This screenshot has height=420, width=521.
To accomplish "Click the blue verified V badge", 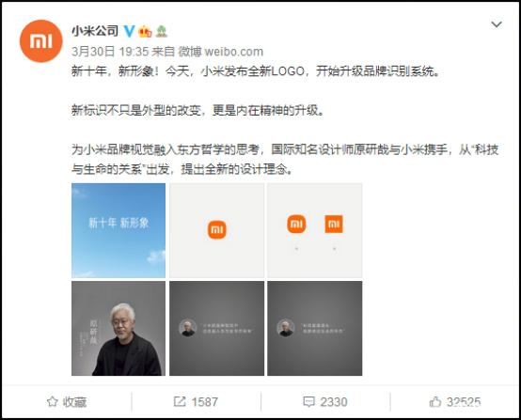I will tap(129, 32).
